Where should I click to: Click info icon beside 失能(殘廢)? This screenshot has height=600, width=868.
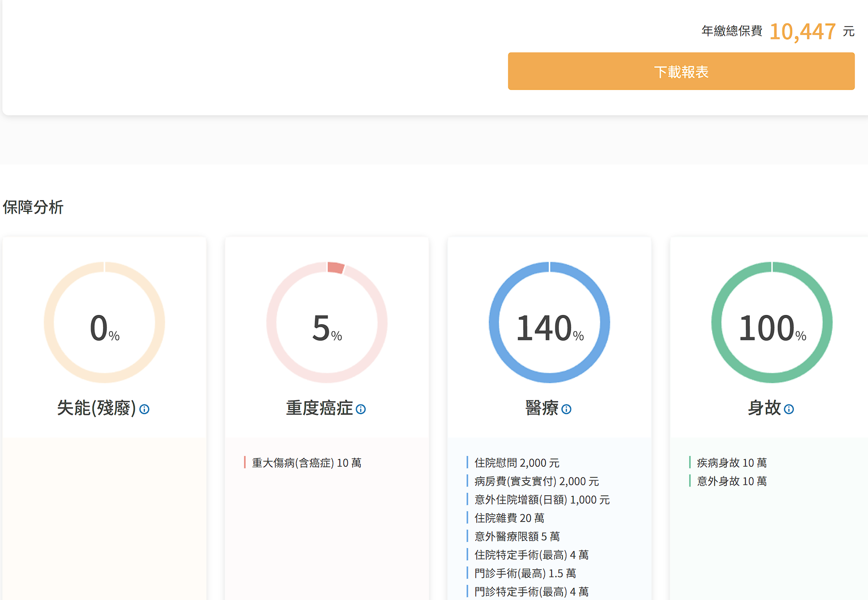pos(144,409)
